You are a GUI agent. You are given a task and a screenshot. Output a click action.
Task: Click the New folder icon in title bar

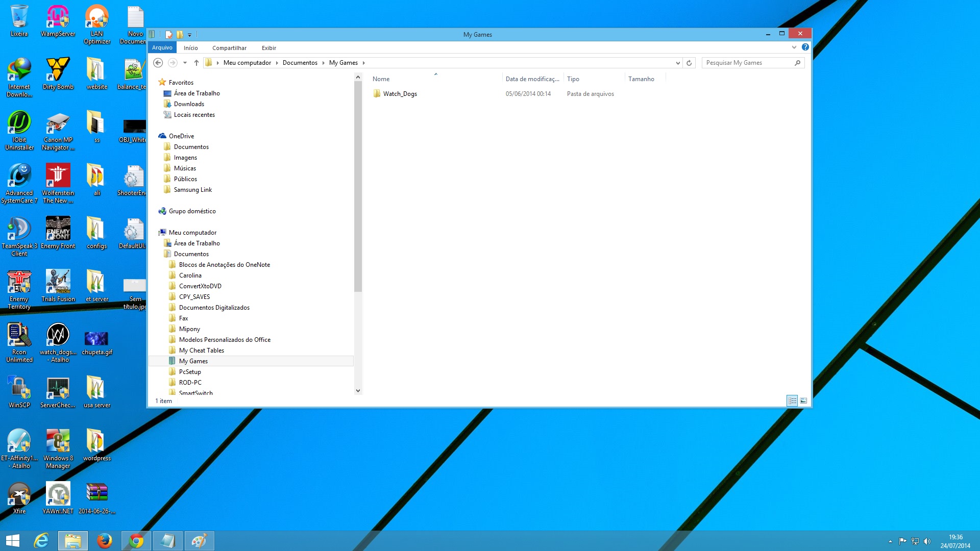pyautogui.click(x=180, y=35)
